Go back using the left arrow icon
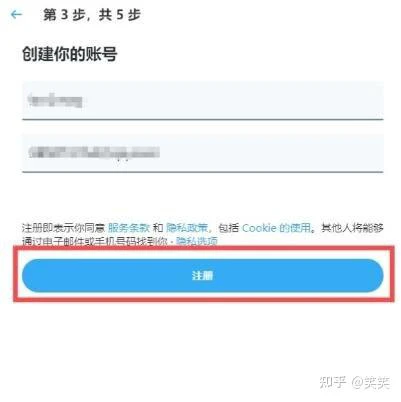401x402 pixels. (16, 14)
